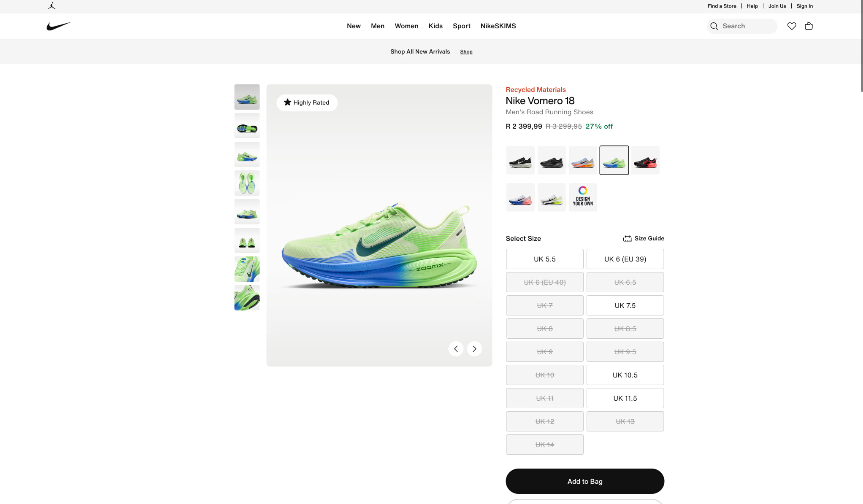
Task: Show the lace close-up thumbnail
Action: coord(247,269)
